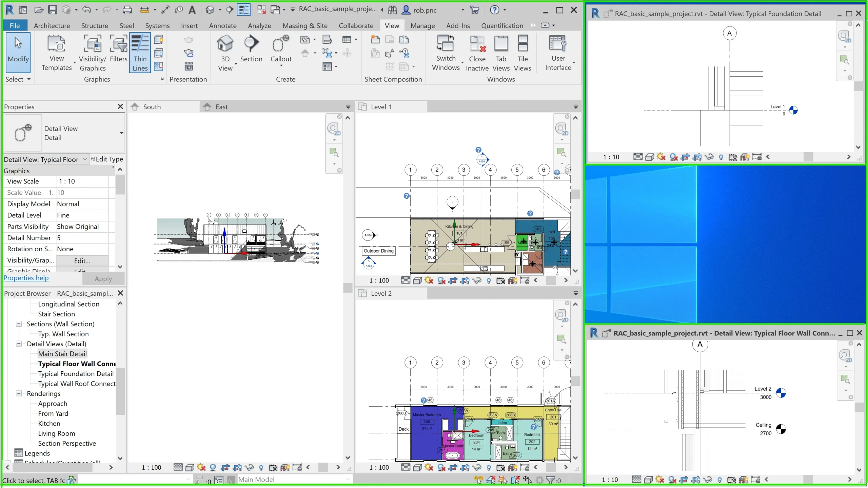Click Edit button for Visibility/Graphics override
Viewport: 868px width, 488px height.
(82, 261)
